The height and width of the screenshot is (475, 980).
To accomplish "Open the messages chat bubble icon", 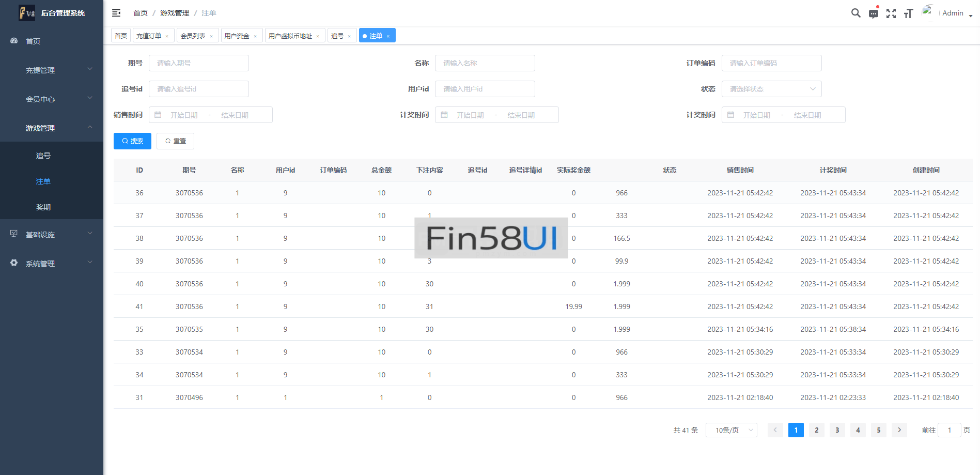I will [873, 13].
